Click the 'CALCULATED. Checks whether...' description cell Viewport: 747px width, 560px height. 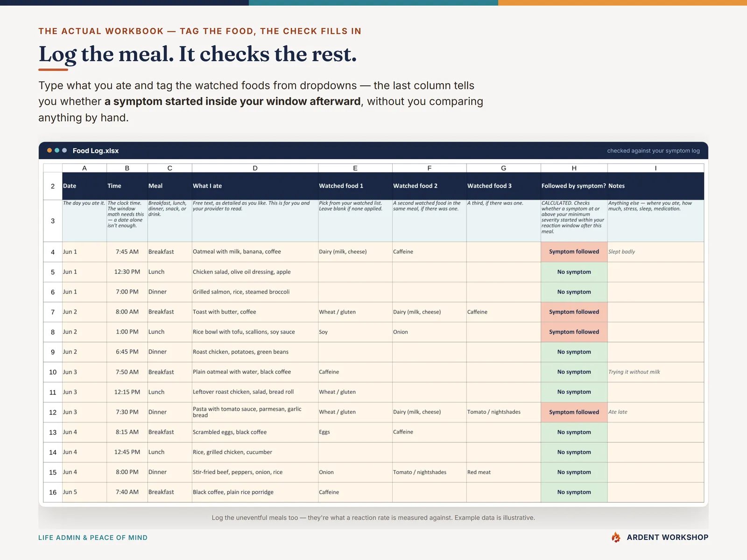574,221
